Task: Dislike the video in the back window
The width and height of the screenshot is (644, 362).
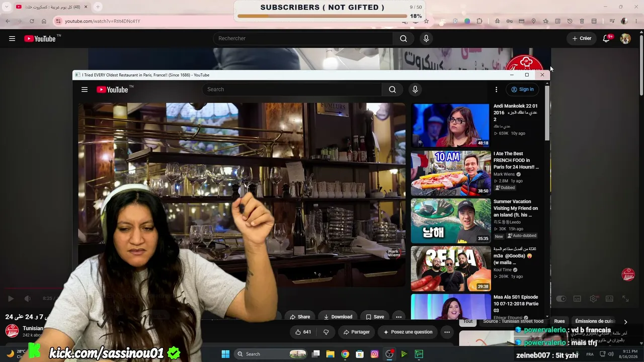Action: 326,332
